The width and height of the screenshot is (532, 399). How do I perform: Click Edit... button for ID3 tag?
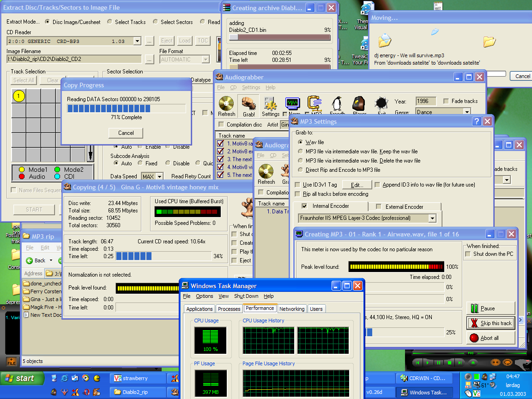[x=357, y=185]
